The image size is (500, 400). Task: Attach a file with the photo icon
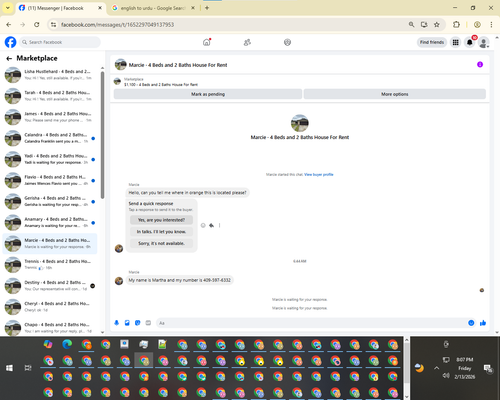(127, 323)
